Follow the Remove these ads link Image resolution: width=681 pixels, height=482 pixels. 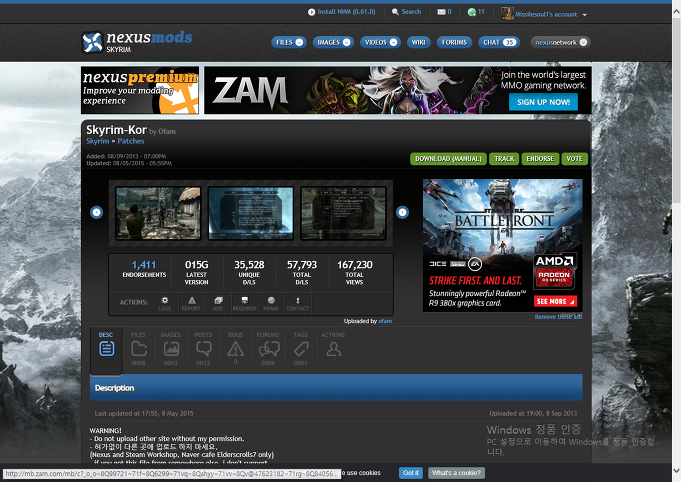point(558,317)
